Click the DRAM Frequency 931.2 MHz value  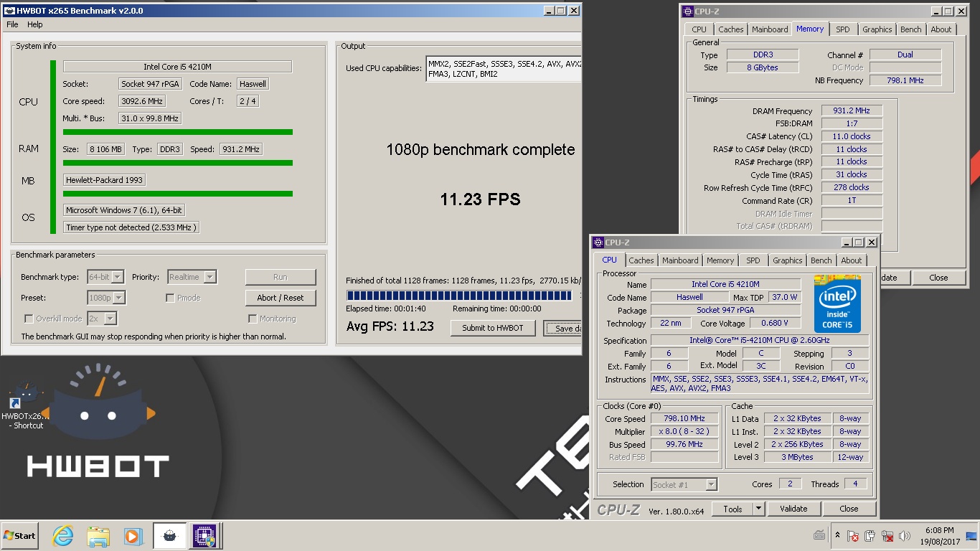[852, 110]
